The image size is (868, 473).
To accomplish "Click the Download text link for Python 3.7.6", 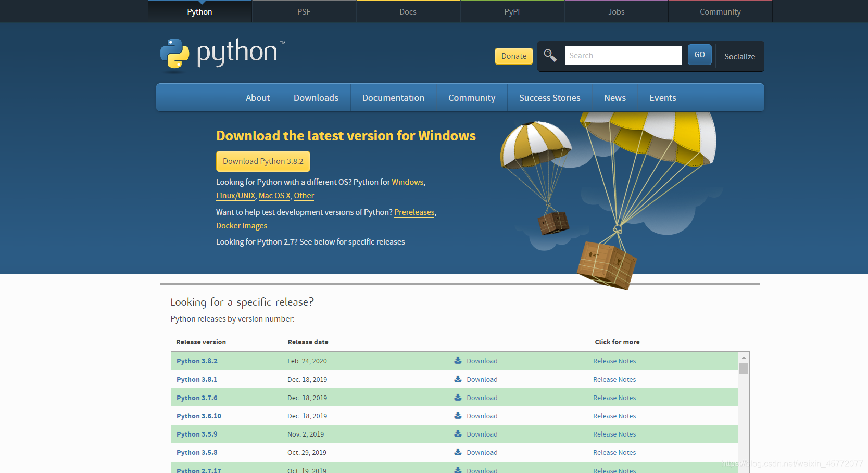I will tap(482, 398).
